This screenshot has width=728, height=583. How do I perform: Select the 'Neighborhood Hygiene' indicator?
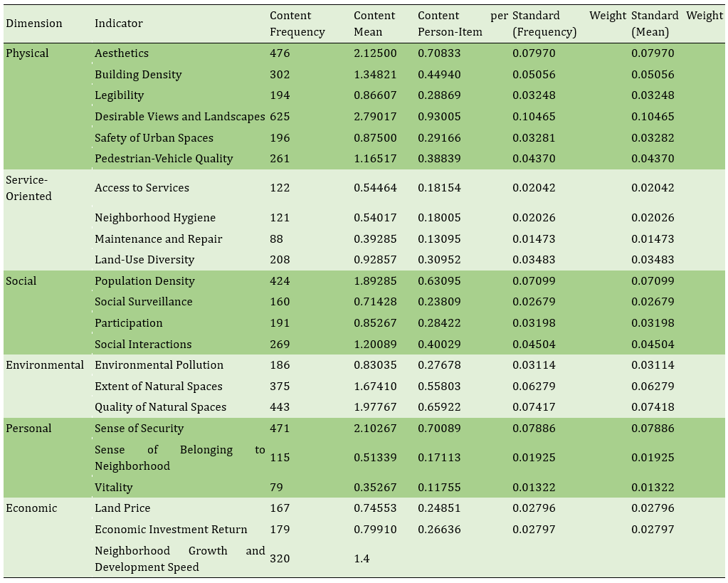[155, 217]
